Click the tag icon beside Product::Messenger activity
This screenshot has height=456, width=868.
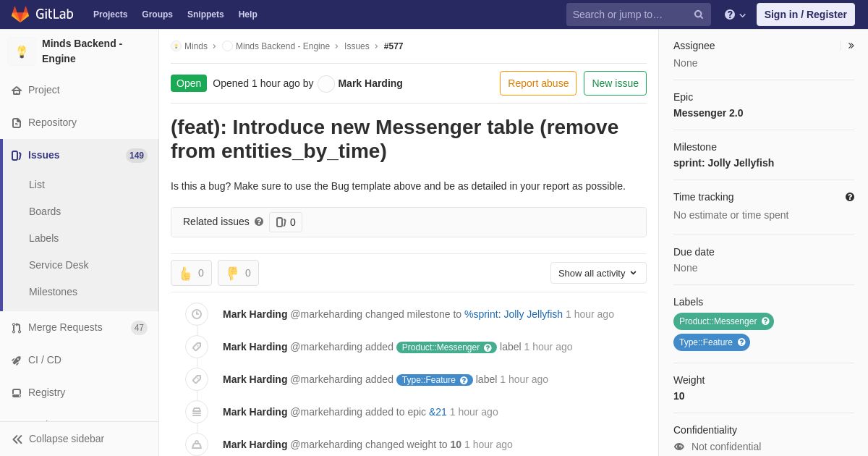(197, 347)
